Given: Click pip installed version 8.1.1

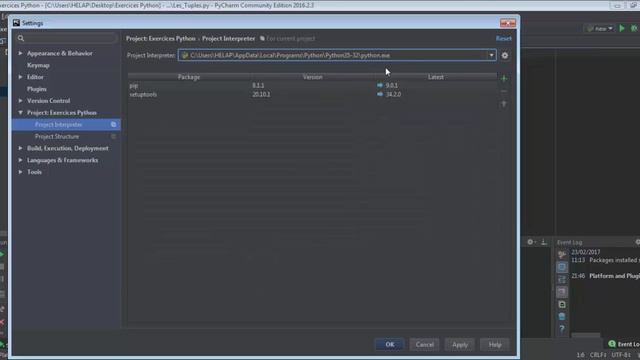Looking at the screenshot, I should pyautogui.click(x=258, y=86).
